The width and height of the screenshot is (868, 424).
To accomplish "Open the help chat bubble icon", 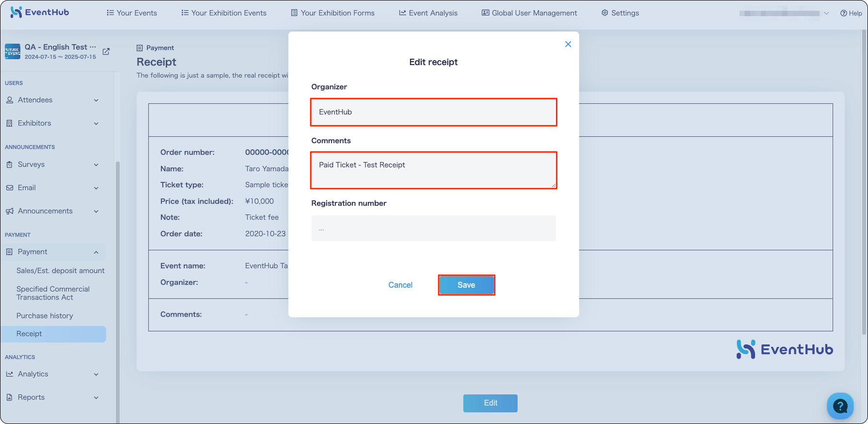I will pyautogui.click(x=840, y=406).
